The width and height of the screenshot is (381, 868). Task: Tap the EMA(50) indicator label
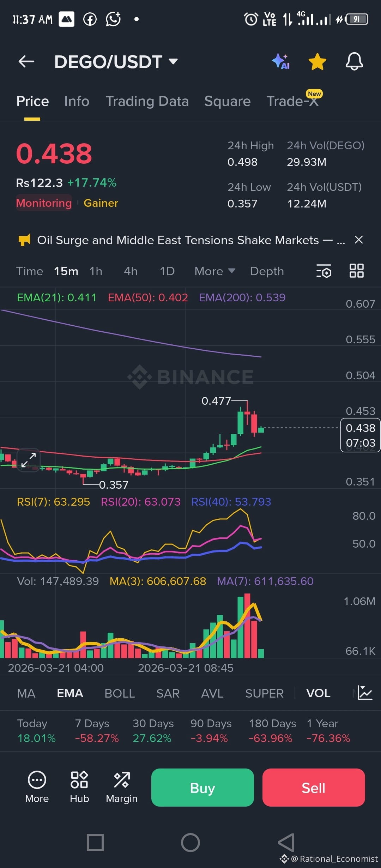pos(148,297)
